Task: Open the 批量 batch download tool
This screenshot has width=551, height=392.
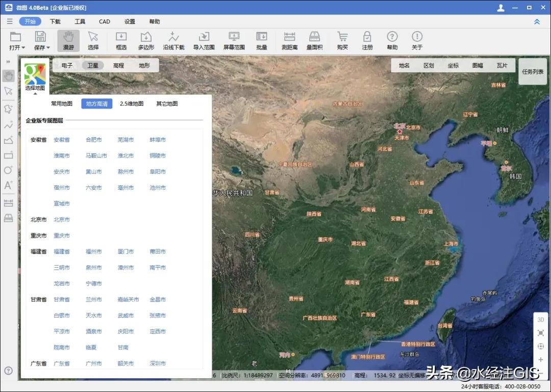Action: click(261, 40)
